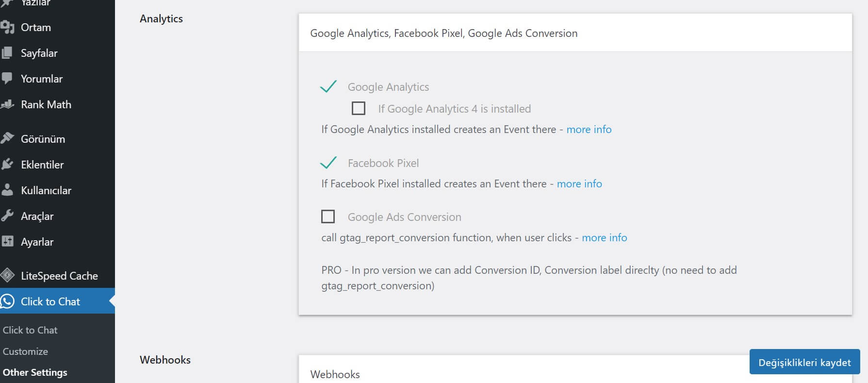The width and height of the screenshot is (868, 383).
Task: Tick the Google Ads Conversion checkbox
Action: point(328,216)
